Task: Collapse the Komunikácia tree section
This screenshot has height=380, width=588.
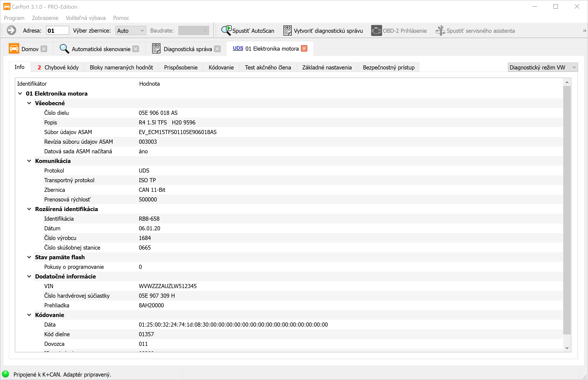Action: (x=29, y=161)
